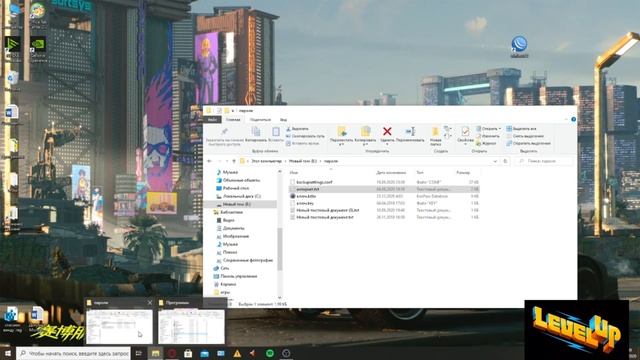Click the Cut scissors command in the ribbon
The image size is (640, 360).
pyautogui.click(x=297, y=129)
